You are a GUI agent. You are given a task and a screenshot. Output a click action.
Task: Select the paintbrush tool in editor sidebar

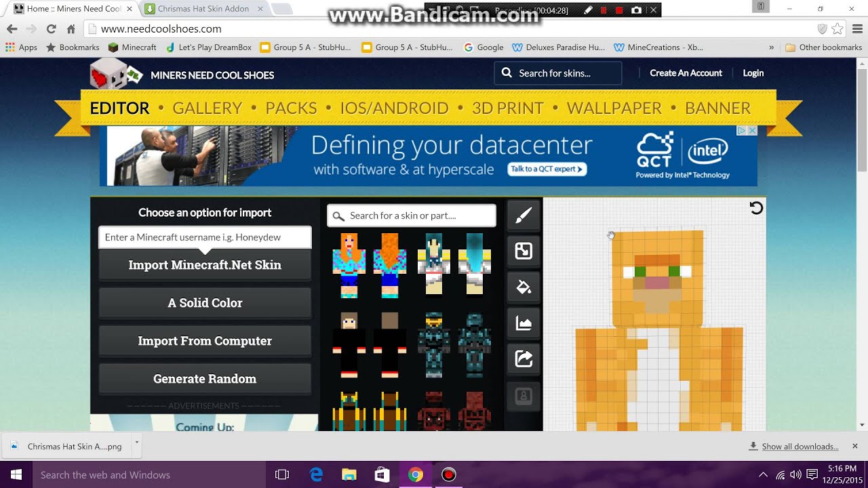coord(524,216)
